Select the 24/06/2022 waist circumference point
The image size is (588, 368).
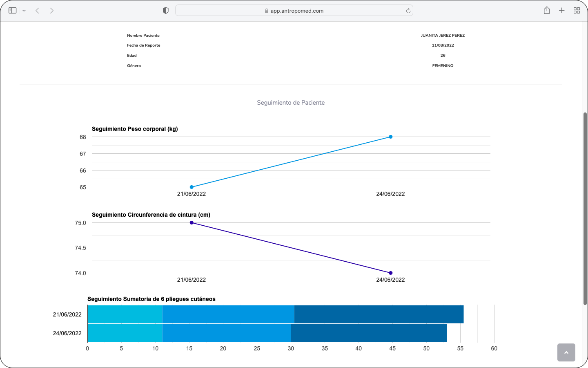click(391, 273)
